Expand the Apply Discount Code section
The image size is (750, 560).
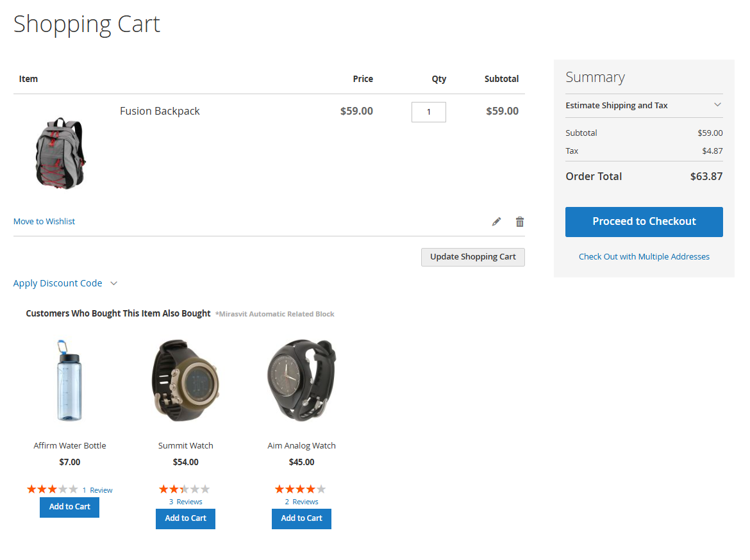[58, 283]
